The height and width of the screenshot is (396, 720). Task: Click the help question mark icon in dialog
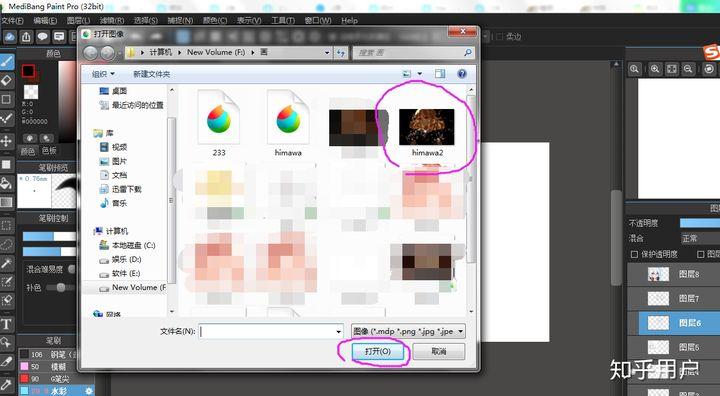[462, 74]
